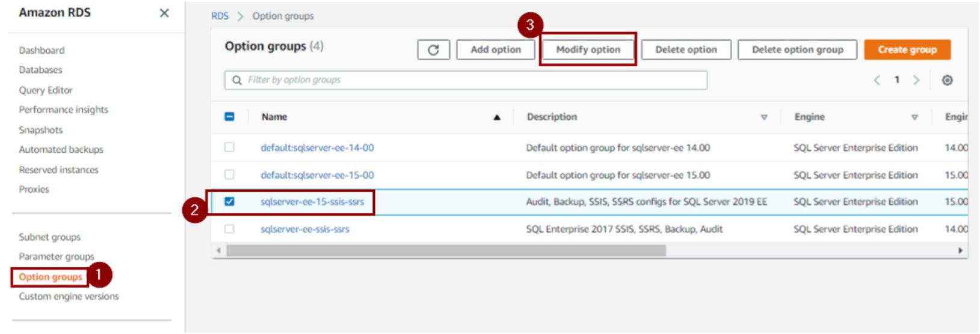Image resolution: width=980 pixels, height=334 pixels.
Task: Check the sqlserver-ee-ssis-ssrs row checkbox
Action: [x=229, y=229]
